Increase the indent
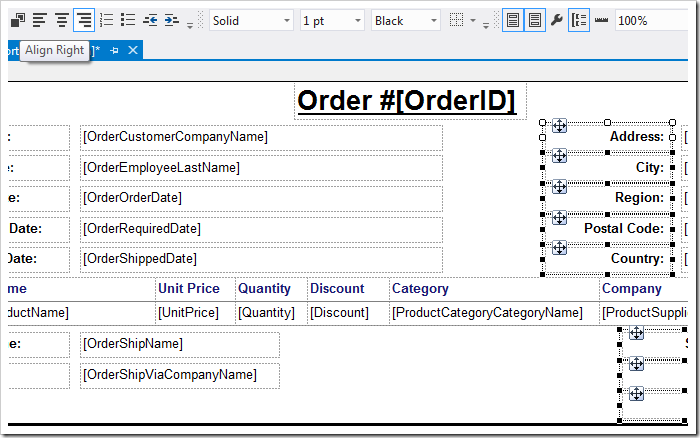Viewport: 700px width, 438px height. point(172,21)
